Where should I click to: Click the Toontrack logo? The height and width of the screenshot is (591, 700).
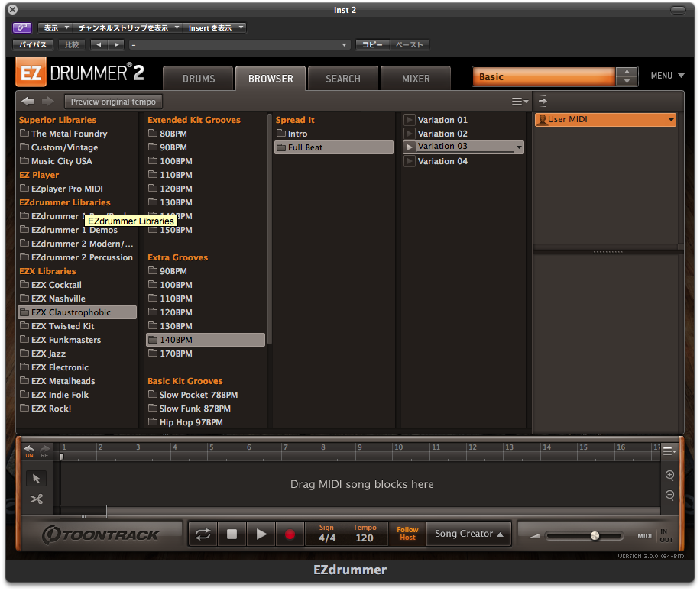[x=100, y=534]
